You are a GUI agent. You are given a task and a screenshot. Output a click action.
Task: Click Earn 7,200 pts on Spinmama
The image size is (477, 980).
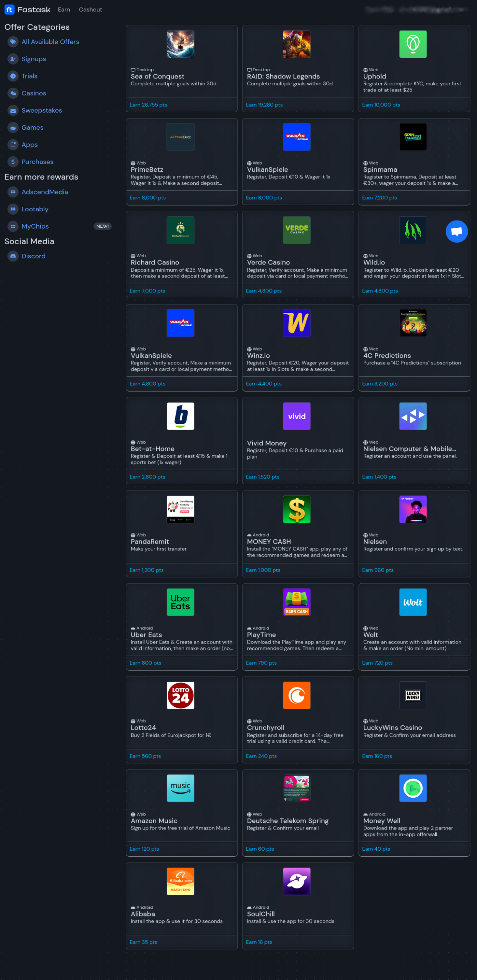[380, 198]
